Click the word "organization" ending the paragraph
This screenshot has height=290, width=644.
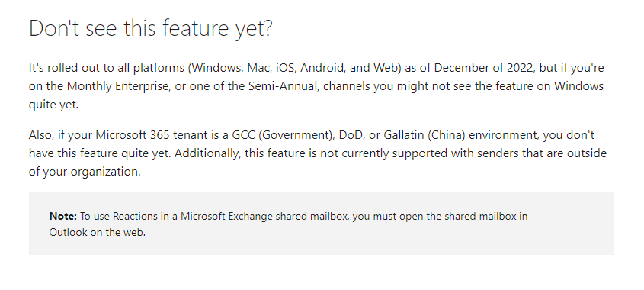[105, 172]
